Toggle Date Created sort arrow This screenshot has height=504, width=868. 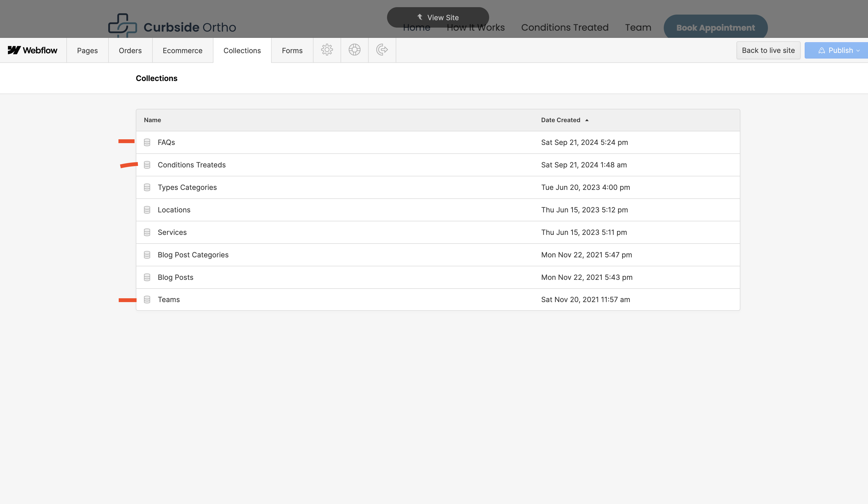pyautogui.click(x=587, y=120)
